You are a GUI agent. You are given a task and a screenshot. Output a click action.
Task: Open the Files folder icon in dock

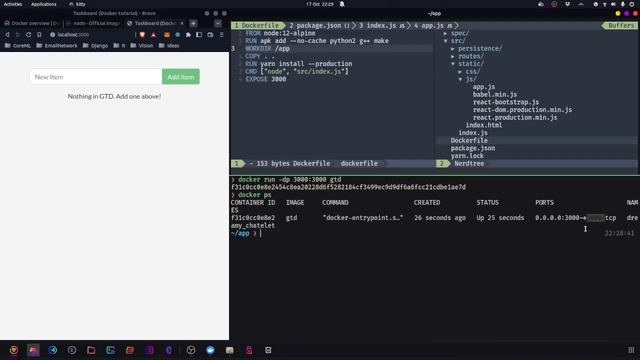91,350
